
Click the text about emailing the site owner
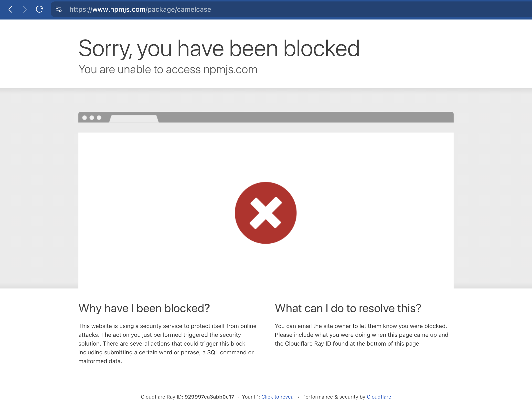pyautogui.click(x=362, y=335)
